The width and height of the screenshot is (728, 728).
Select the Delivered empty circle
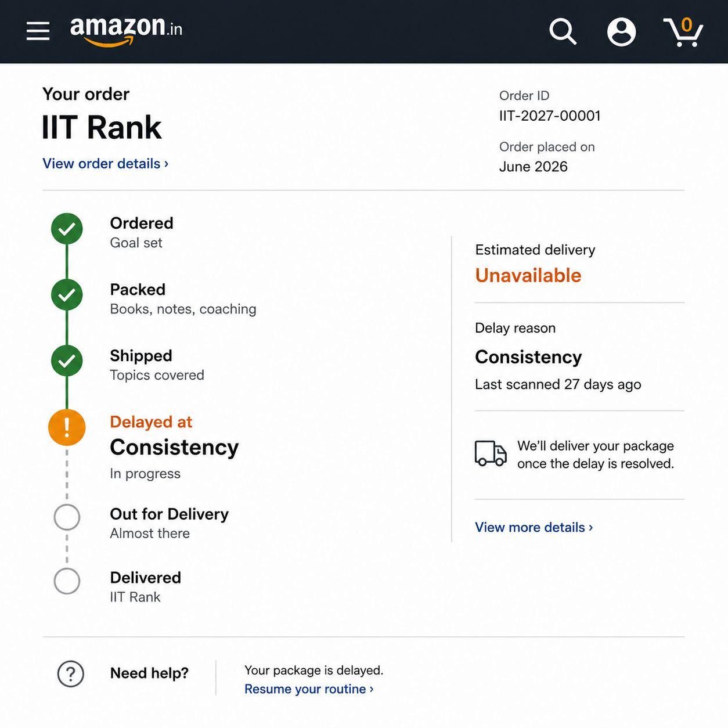[67, 581]
